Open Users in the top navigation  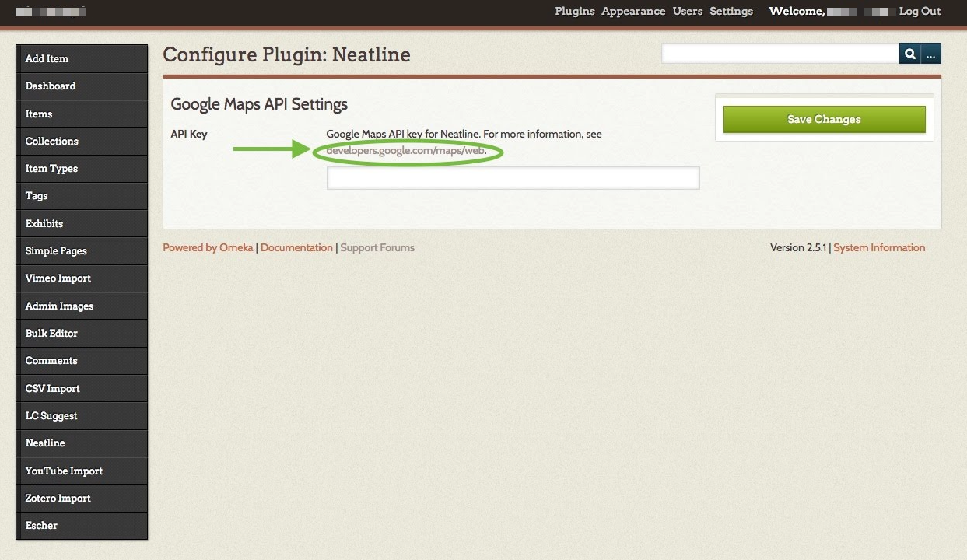[688, 11]
